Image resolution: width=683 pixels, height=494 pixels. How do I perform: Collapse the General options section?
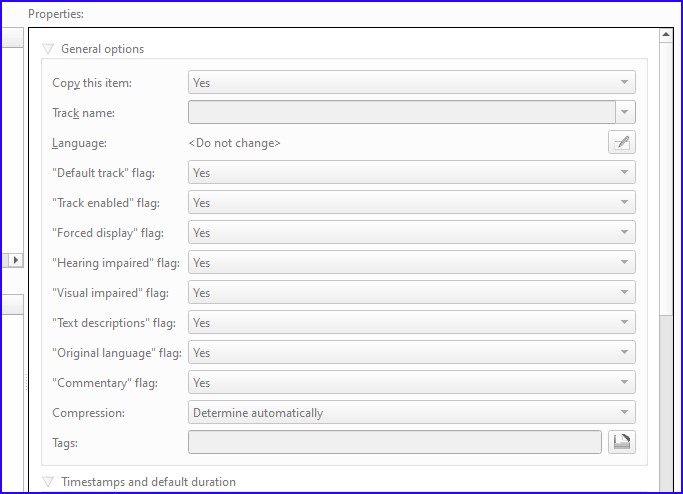(x=48, y=49)
